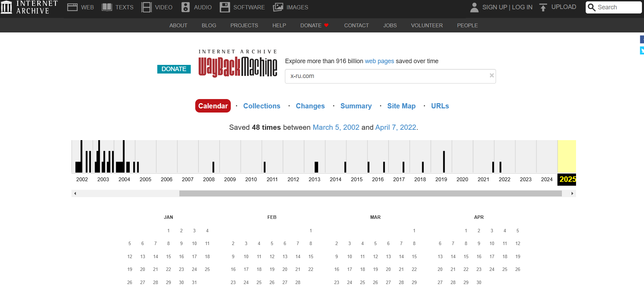Open the VOLUNTEER menu item

(x=427, y=26)
